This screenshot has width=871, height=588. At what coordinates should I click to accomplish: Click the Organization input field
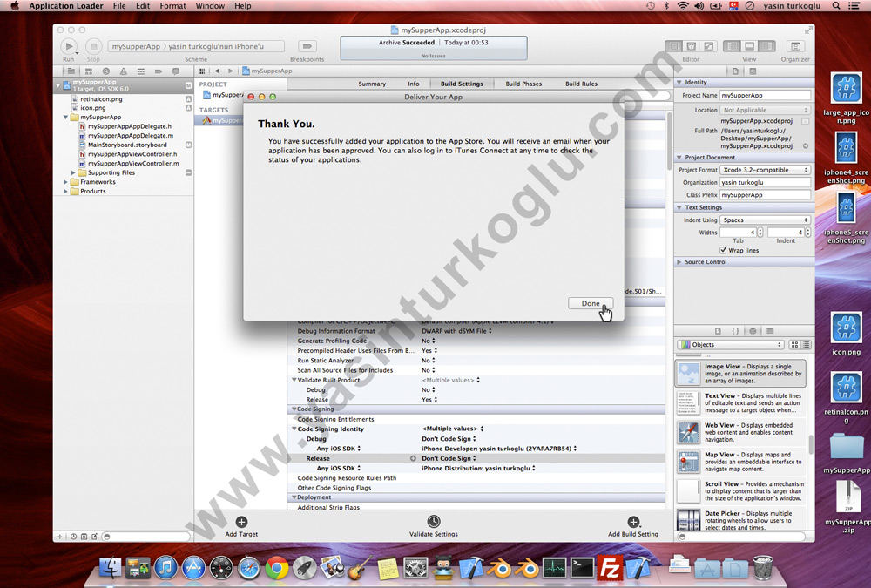[765, 182]
